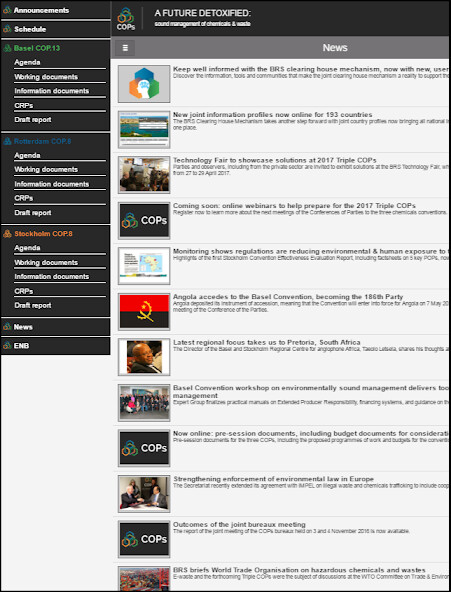Image resolution: width=451 pixels, height=592 pixels.
Task: Select the Basel COP.13 section heading
Action: 37,48
